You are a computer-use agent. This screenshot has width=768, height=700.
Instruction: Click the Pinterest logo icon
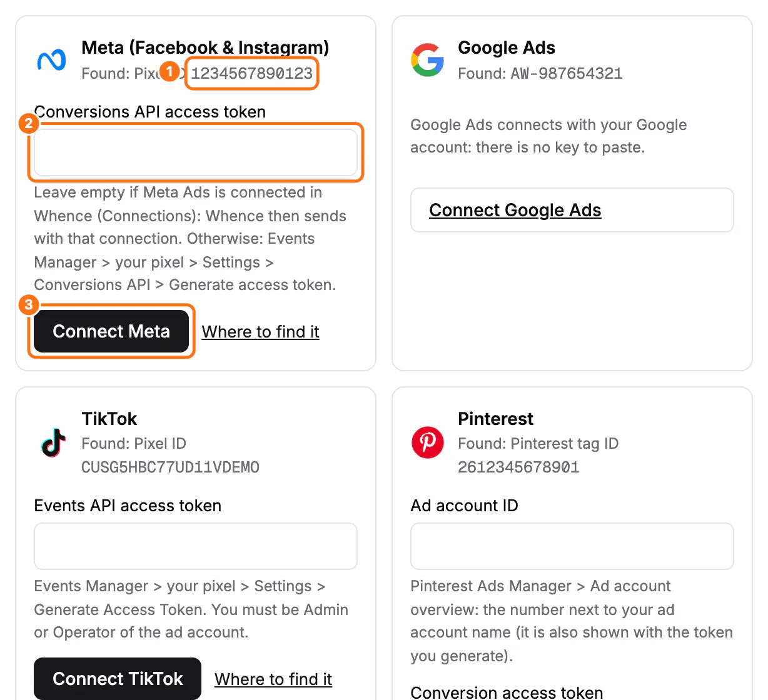point(428,442)
